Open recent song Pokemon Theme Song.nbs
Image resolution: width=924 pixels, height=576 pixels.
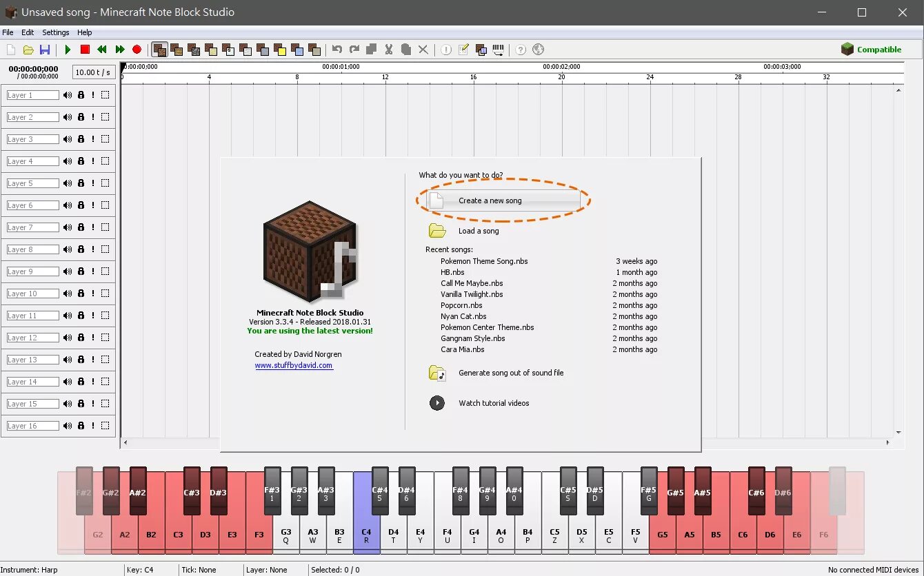tap(484, 261)
